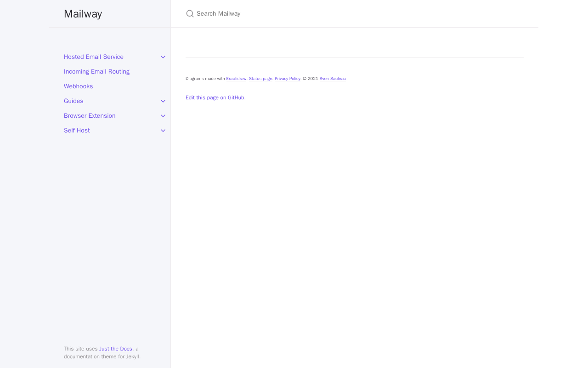Viewport: 588px width, 368px height.
Task: Open the Guides navigation link
Action: [73, 101]
